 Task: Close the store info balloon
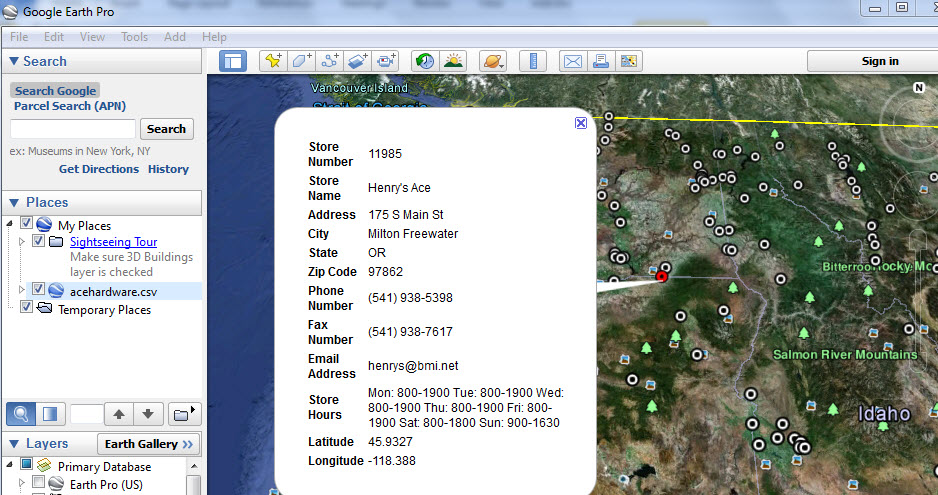(580, 123)
